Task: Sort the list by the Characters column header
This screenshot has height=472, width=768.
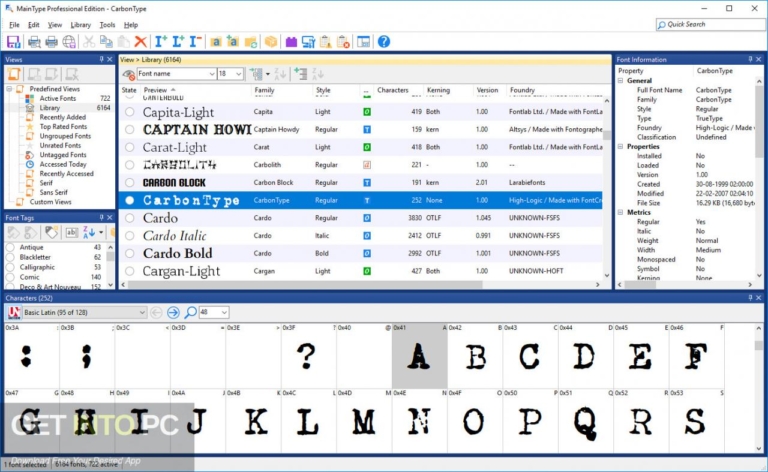Action: coord(393,90)
